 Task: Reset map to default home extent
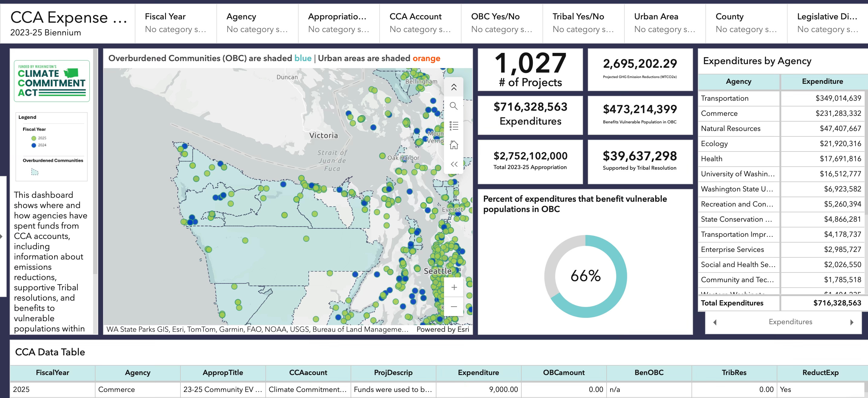[454, 145]
